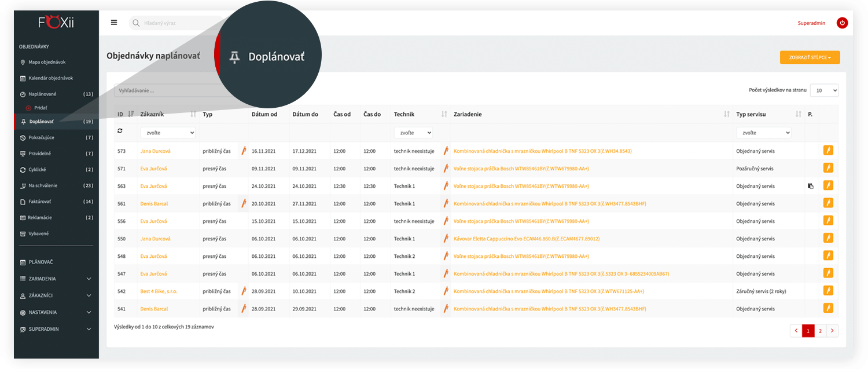Screen dimensions: 868x369
Task: Click pencil icon beside date 16.11.2021
Action: pos(244,151)
